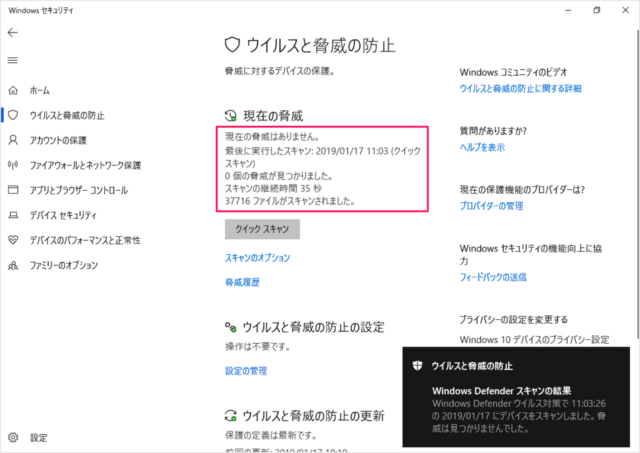
Task: Open デバイス セキュリティ page
Action: click(x=63, y=215)
